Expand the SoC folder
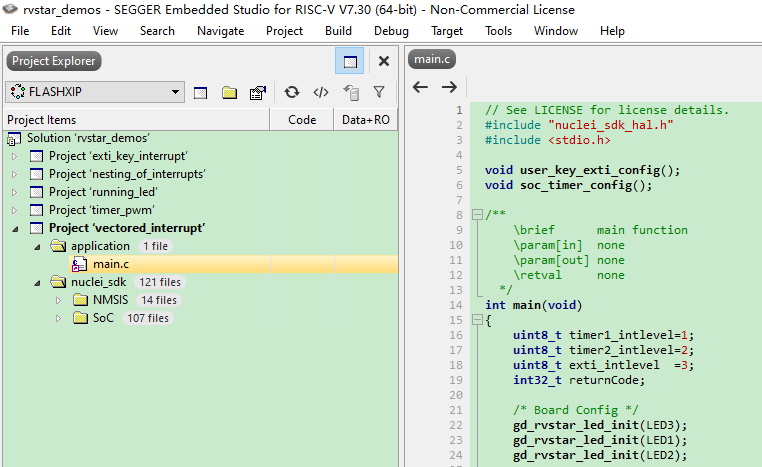 (x=58, y=319)
